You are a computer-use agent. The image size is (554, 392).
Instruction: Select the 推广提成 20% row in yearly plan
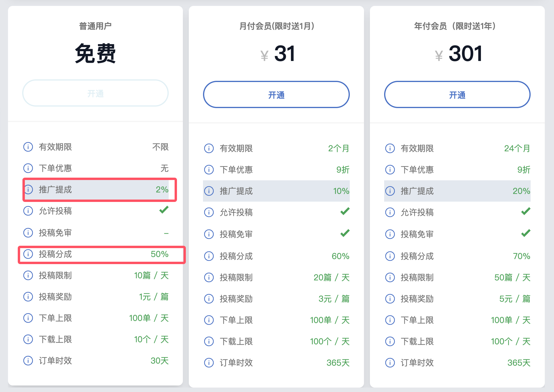point(457,191)
